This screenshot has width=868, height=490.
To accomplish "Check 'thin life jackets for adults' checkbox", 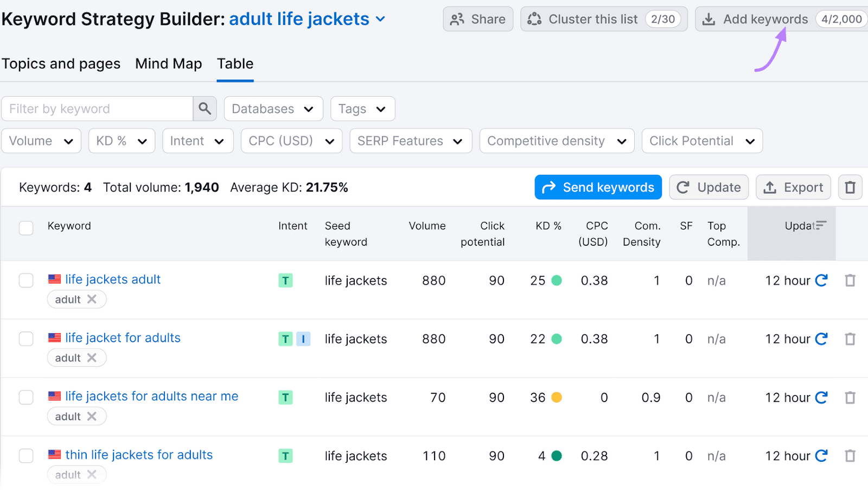I will (26, 456).
